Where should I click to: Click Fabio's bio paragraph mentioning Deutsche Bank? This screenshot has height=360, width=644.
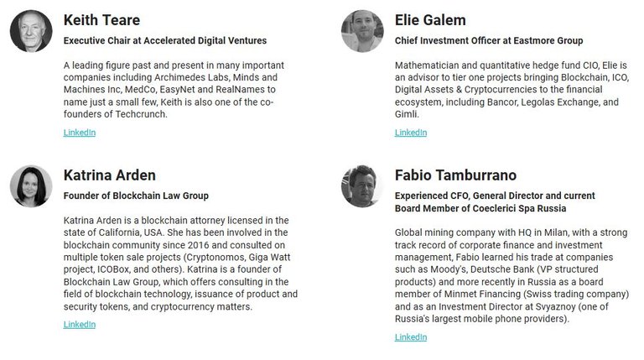click(x=512, y=276)
